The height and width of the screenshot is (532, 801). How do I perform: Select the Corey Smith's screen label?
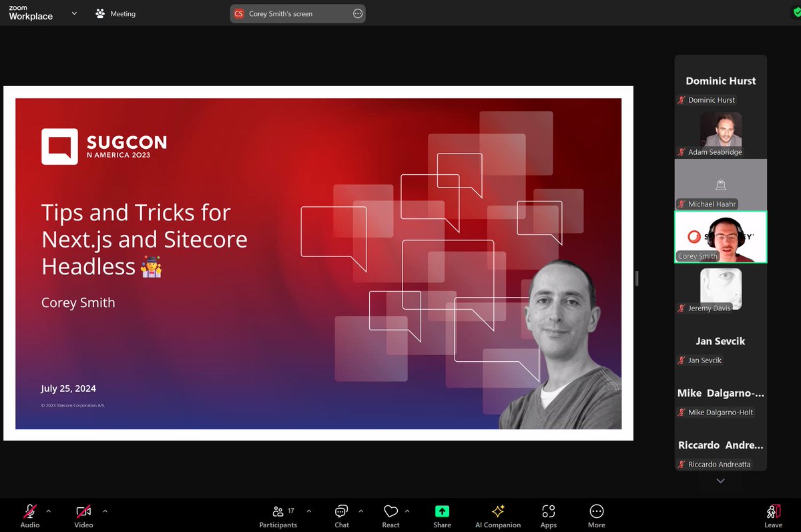[280, 13]
